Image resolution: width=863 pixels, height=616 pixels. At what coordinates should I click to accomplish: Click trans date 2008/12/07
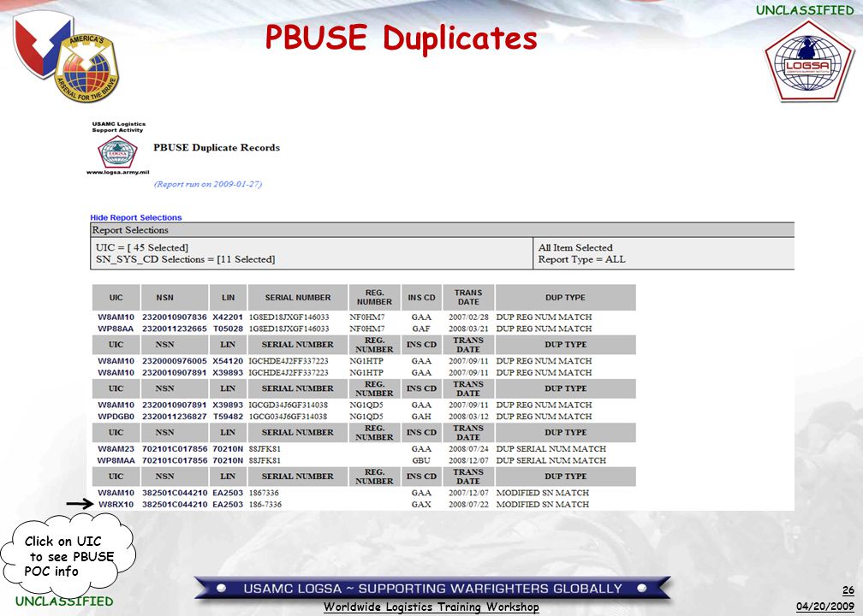coord(468,460)
